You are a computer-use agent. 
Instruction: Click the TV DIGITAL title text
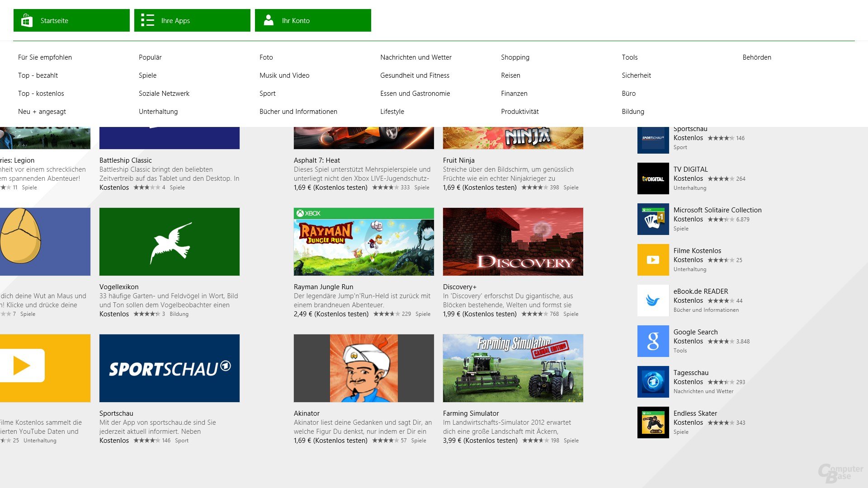pos(691,169)
